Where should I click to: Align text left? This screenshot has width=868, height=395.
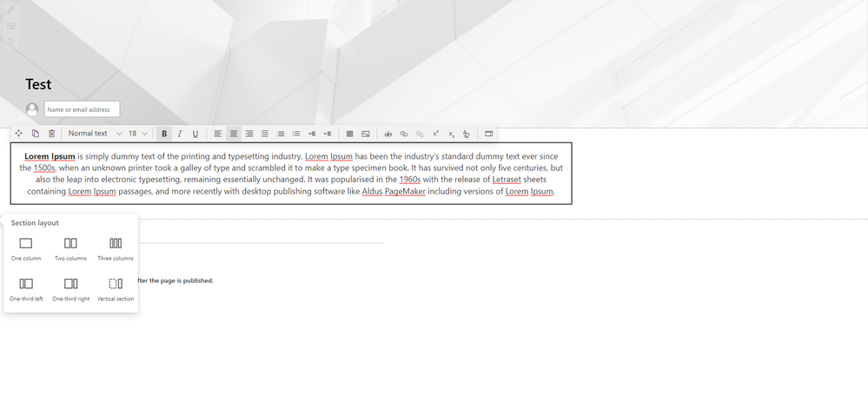pyautogui.click(x=218, y=134)
